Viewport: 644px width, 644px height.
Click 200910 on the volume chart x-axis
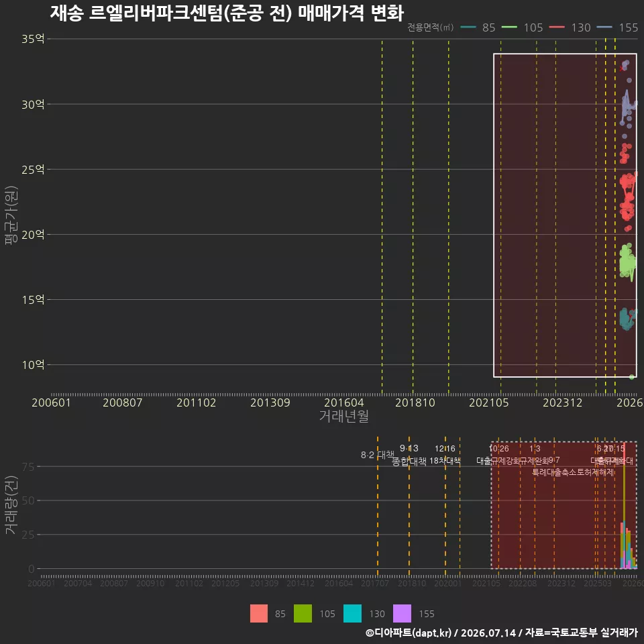click(150, 583)
